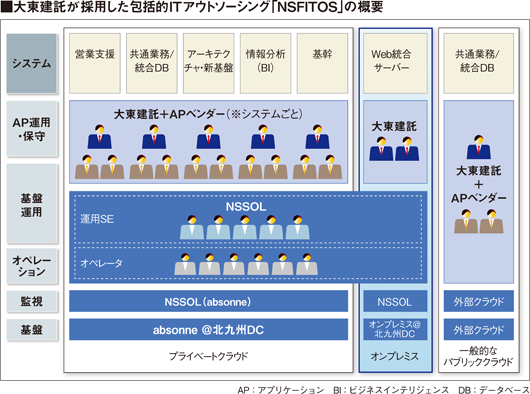Select the 情報分析(BI) system box
The height and width of the screenshot is (394, 530).
(x=265, y=63)
